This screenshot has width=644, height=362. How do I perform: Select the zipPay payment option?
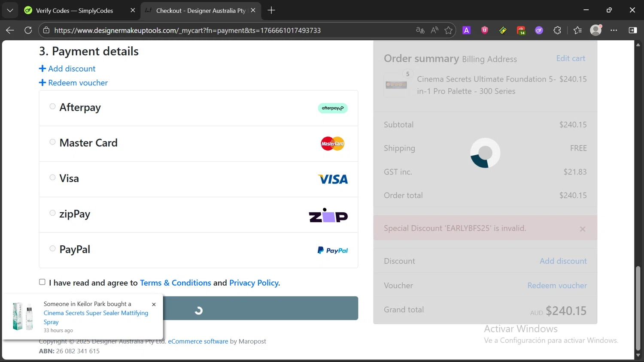pos(52,213)
